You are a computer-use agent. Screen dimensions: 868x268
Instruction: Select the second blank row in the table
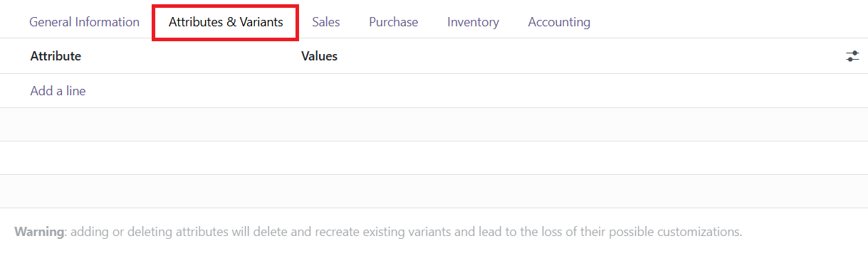point(434,158)
